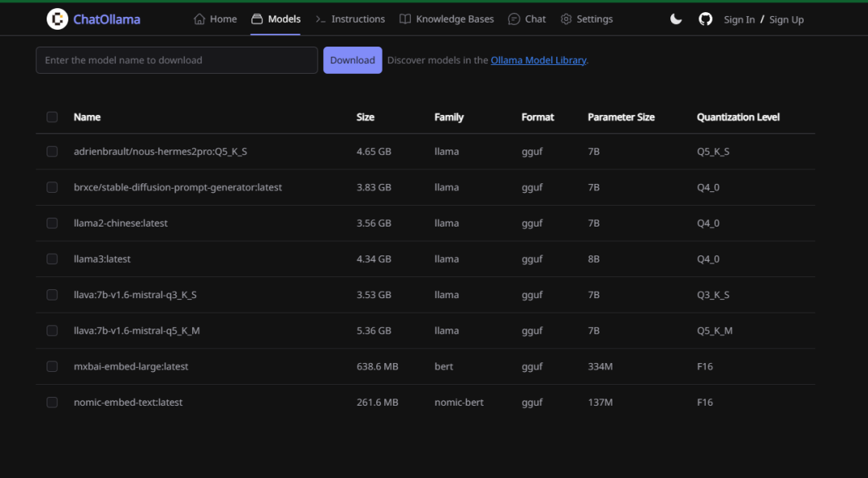
Task: Select mxbai-embed-large:latest model name
Action: point(131,366)
